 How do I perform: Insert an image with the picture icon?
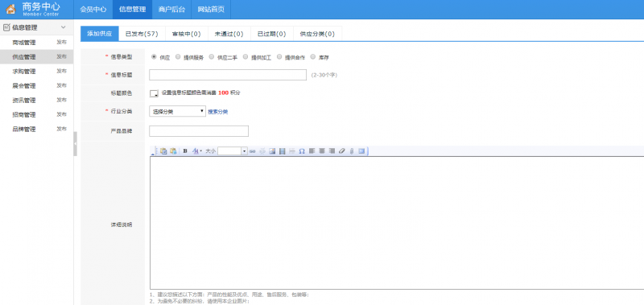click(272, 151)
